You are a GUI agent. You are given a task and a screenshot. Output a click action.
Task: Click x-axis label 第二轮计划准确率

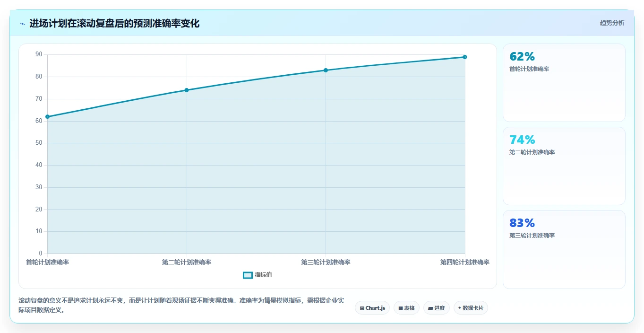[x=187, y=262]
